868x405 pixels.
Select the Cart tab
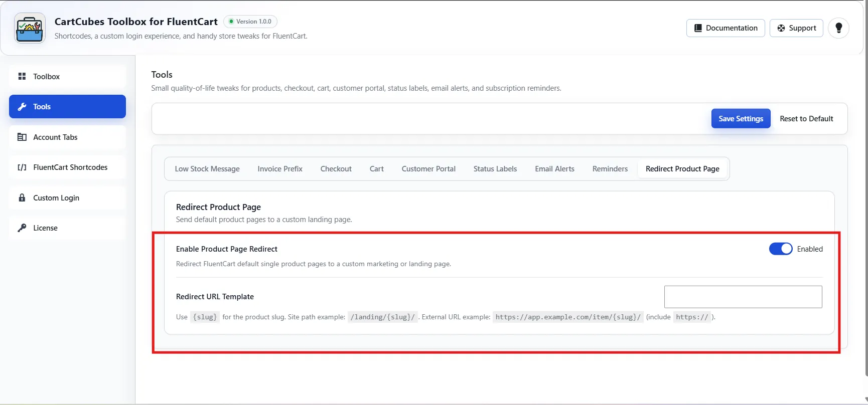[x=377, y=169]
